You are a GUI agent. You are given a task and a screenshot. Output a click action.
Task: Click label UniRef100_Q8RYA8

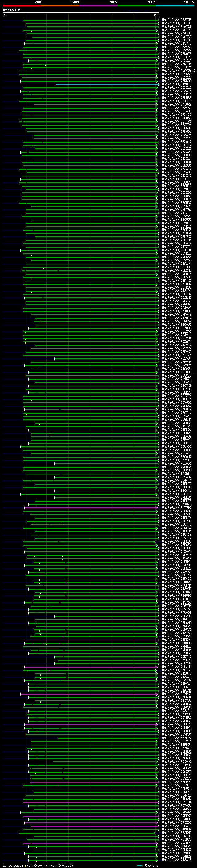point(177,64)
